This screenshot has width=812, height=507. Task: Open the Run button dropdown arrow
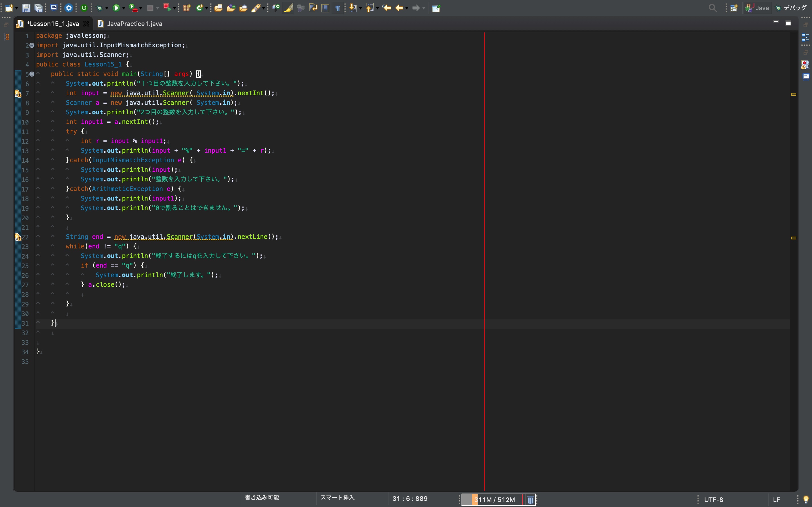click(x=124, y=8)
